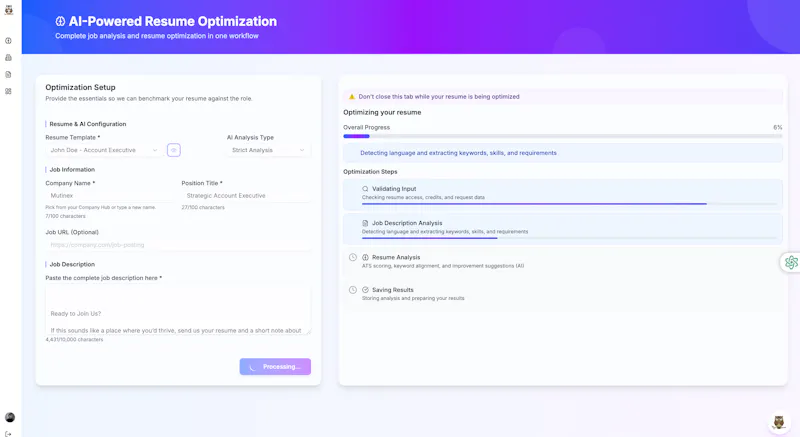This screenshot has width=800, height=437.
Task: Click the brain icon beside the page title
Action: coord(60,21)
